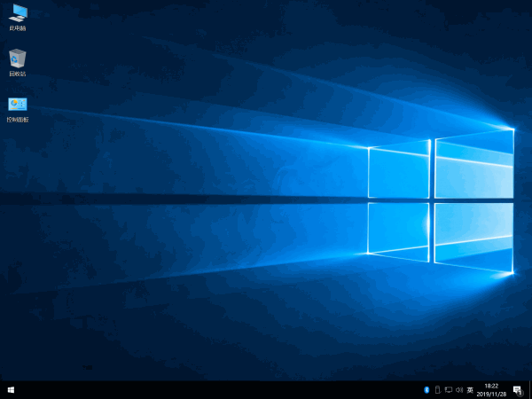Click the Safely Remove Hardware USB icon
The image size is (532, 399).
click(437, 389)
